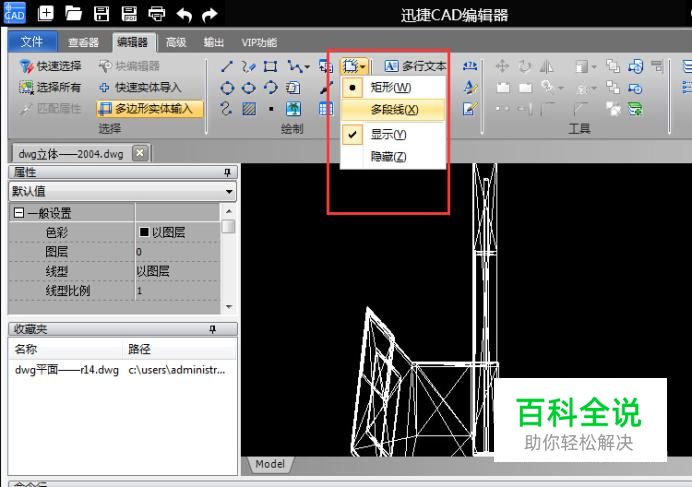The image size is (692, 487).
Task: Click the CAD application logo icon
Action: [x=14, y=13]
